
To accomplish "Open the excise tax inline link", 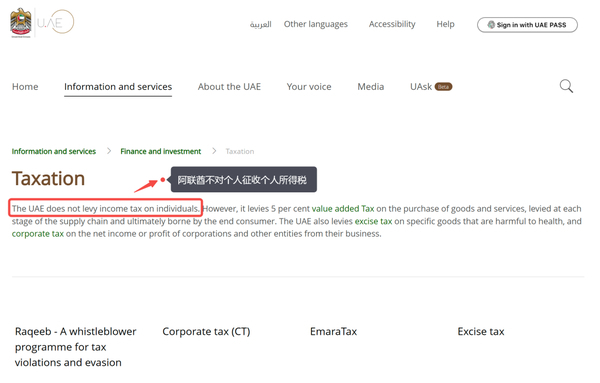I will (x=373, y=222).
